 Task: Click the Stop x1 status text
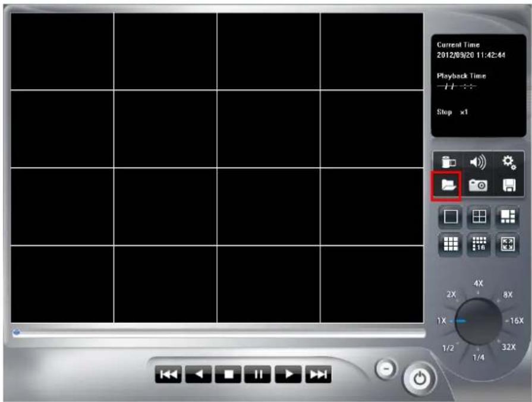click(x=452, y=112)
